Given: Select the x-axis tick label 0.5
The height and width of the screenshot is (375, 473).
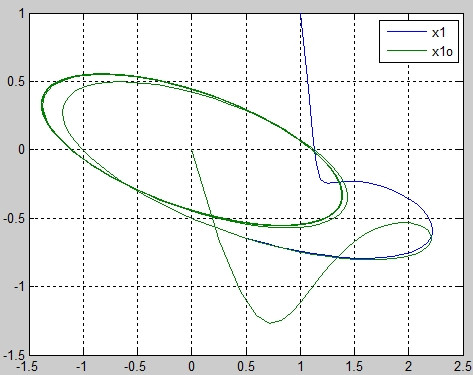Looking at the screenshot, I should [246, 366].
